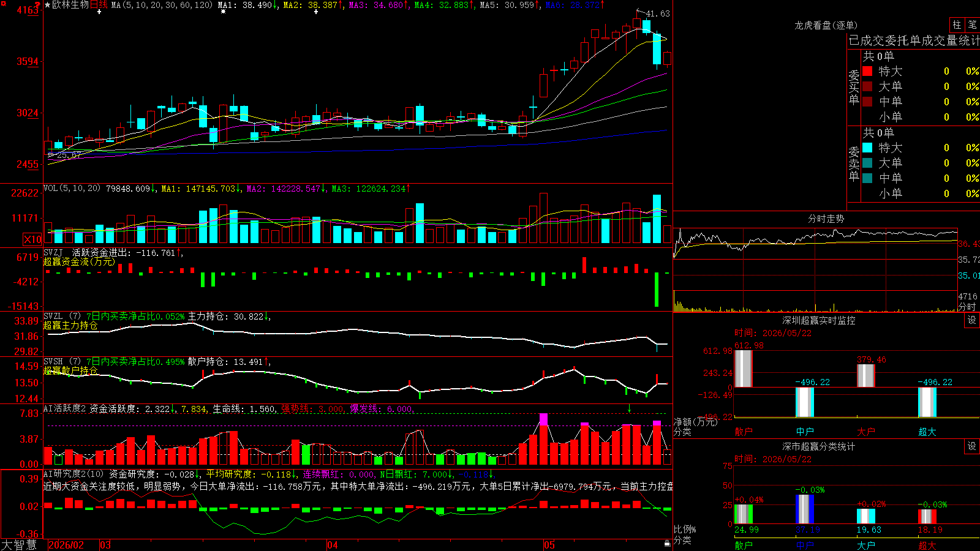Viewport: 980px width, 551px height.
Task: Click the red 特大 buy-order color swatch
Action: (867, 71)
